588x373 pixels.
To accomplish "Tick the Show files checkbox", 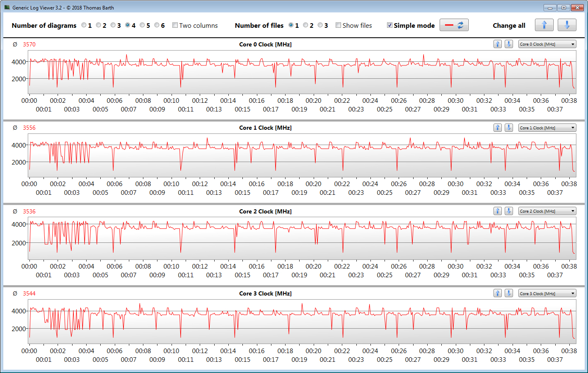I will coord(338,25).
